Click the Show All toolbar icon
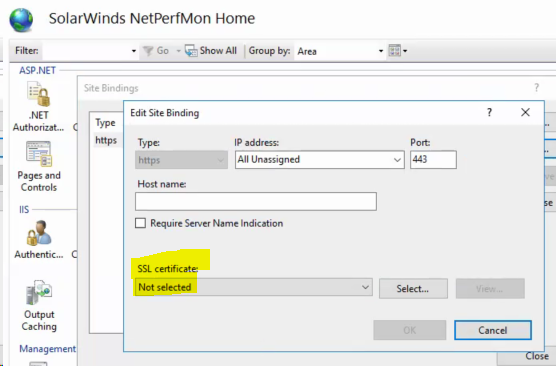This screenshot has width=556, height=366. [191, 51]
